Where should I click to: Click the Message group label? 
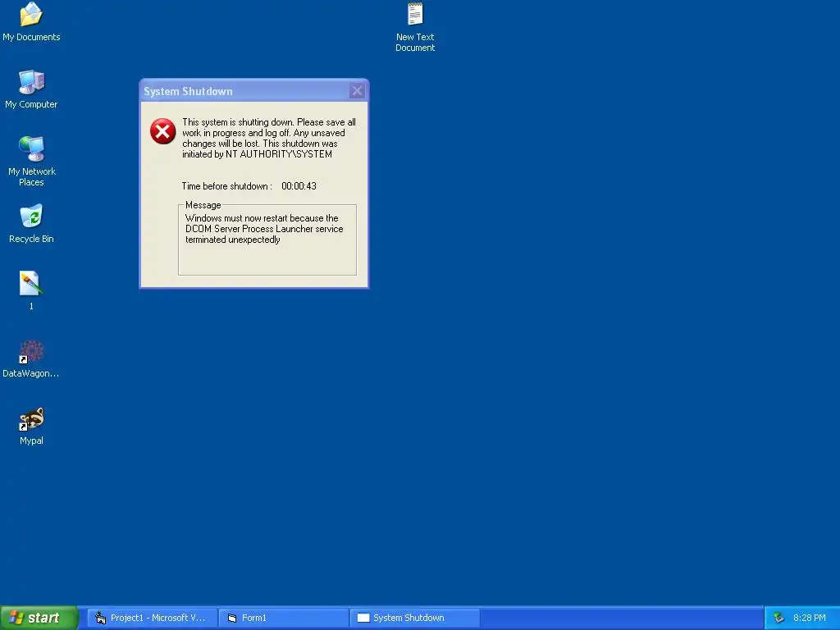(x=203, y=205)
